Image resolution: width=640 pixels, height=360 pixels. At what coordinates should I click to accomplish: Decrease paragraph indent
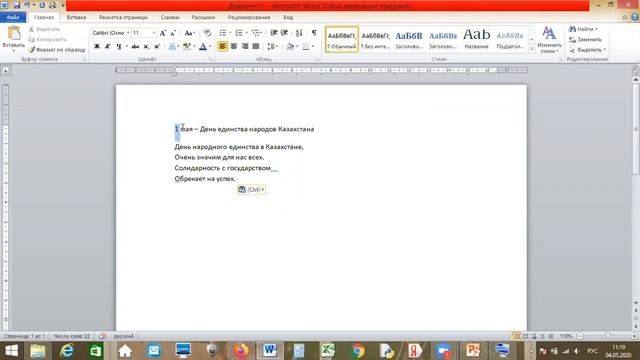274,33
